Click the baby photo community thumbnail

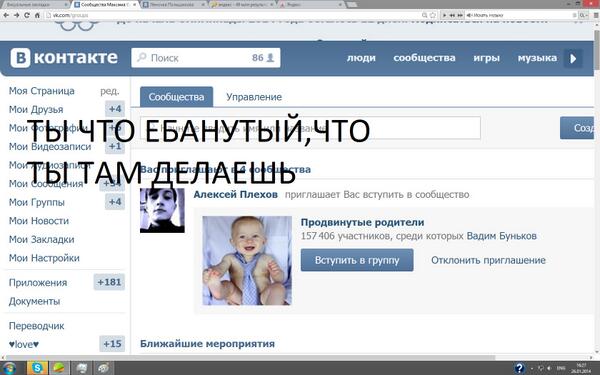(x=247, y=261)
